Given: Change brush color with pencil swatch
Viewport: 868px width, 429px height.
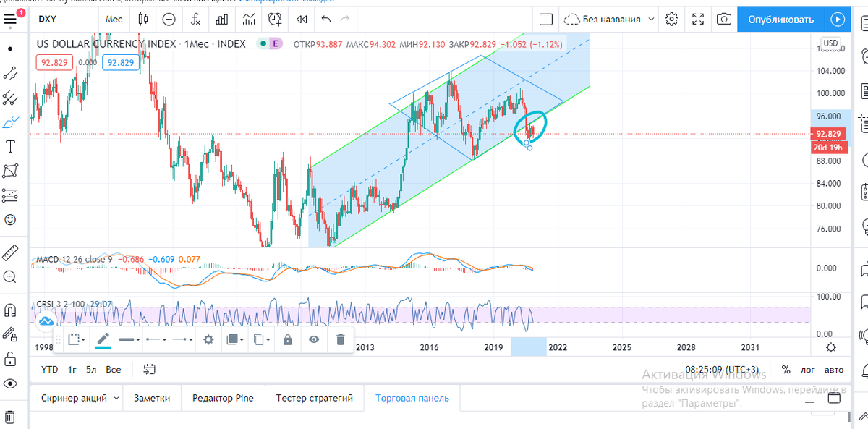Looking at the screenshot, I should (103, 339).
